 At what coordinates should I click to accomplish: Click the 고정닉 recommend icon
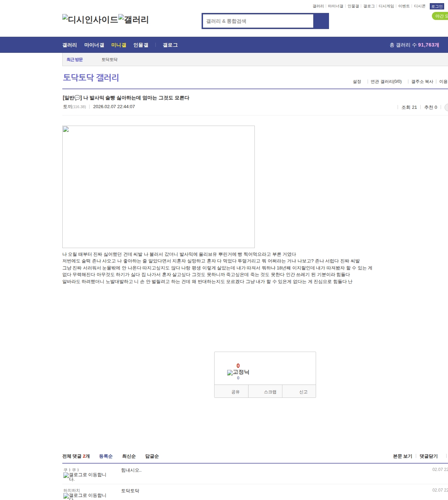click(238, 372)
